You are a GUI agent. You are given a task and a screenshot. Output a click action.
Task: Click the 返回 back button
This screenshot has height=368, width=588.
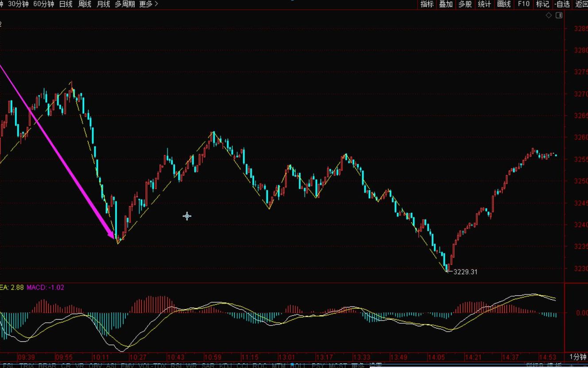click(581, 4)
